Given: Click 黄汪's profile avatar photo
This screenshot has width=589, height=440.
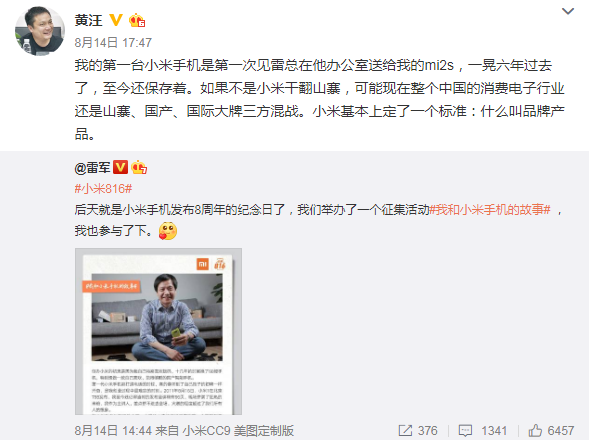Looking at the screenshot, I should (39, 31).
